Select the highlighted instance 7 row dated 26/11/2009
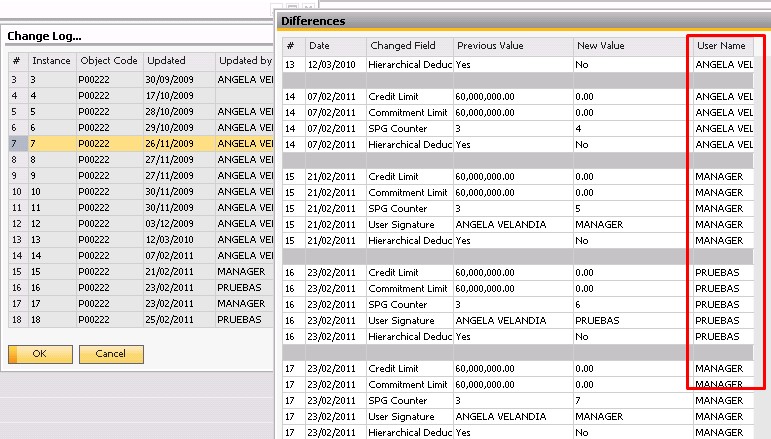The width and height of the screenshot is (771, 439). pos(141,144)
